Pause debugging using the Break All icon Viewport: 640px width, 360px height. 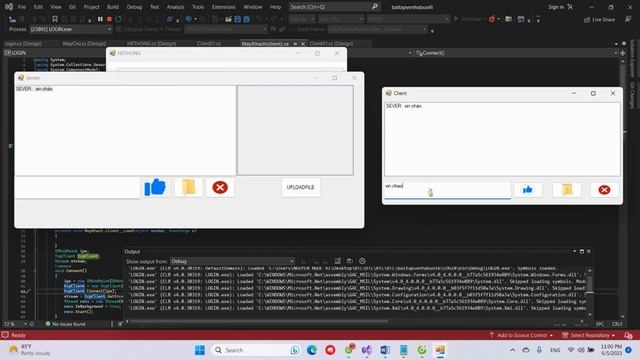pos(100,19)
